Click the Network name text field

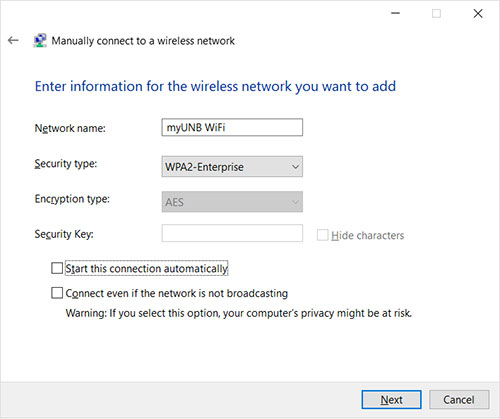click(x=232, y=127)
